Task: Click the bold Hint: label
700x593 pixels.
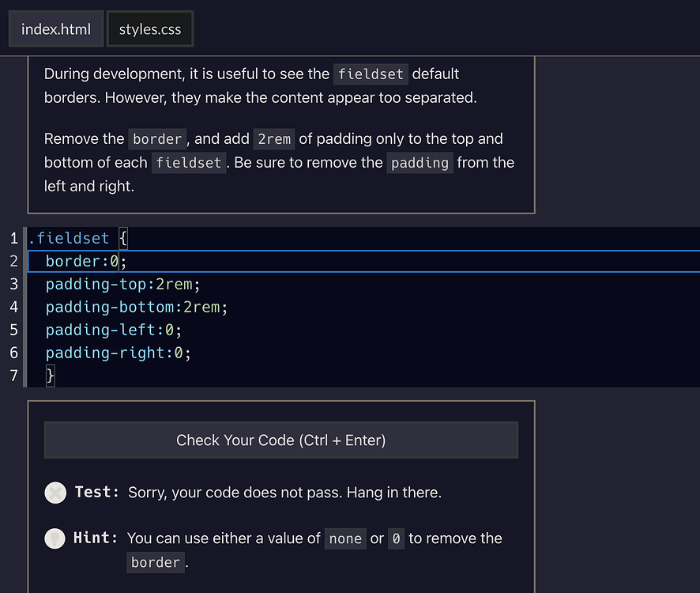Action: [x=96, y=538]
